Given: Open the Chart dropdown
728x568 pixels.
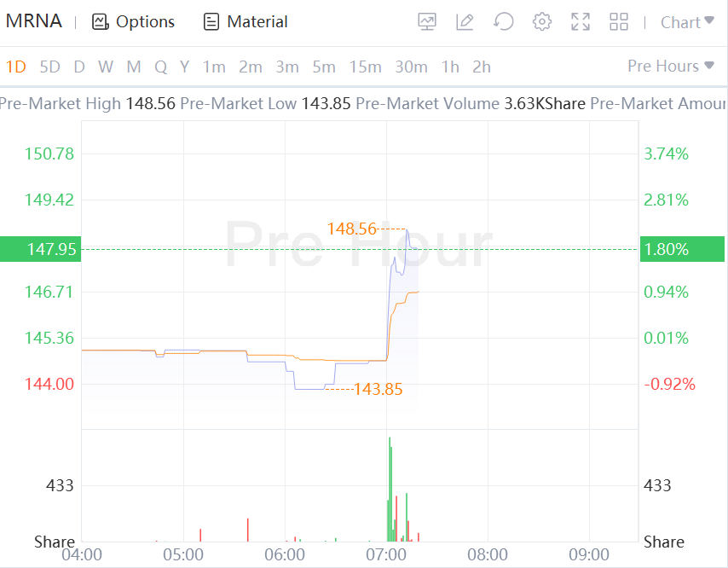Looking at the screenshot, I should coord(687,22).
